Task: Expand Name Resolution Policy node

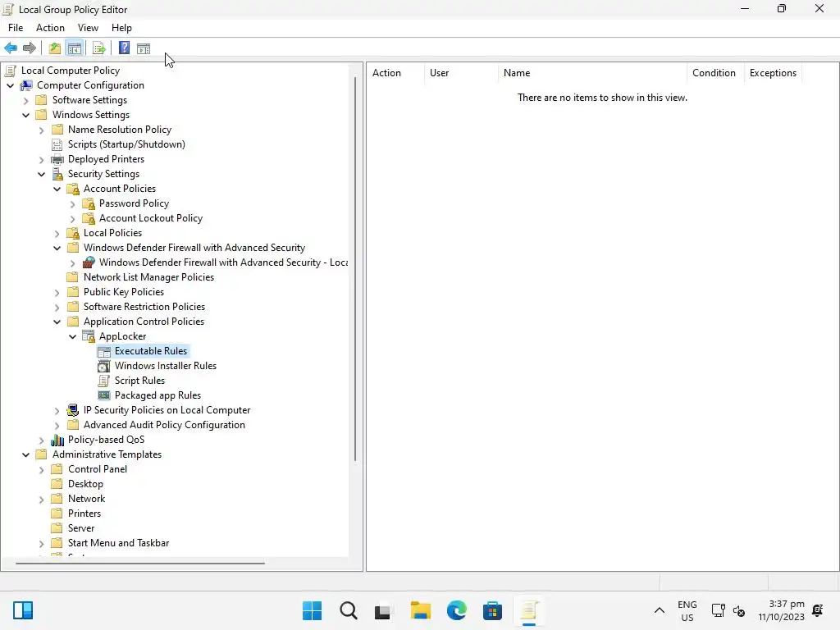Action: (x=41, y=130)
